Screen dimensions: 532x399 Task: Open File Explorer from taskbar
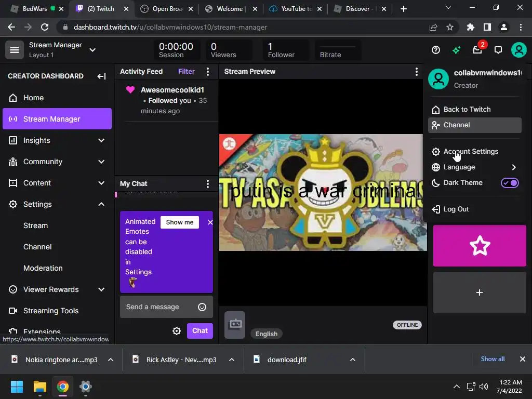(x=39, y=387)
